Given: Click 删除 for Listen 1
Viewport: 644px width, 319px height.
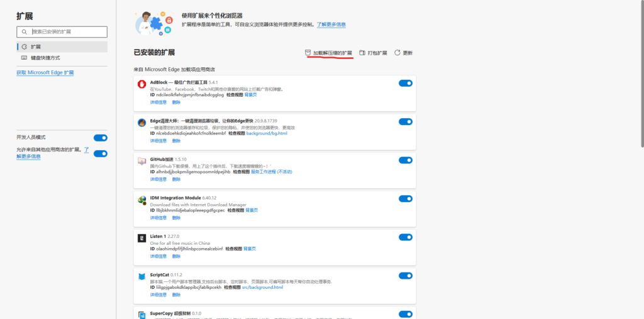Looking at the screenshot, I should pos(176,257).
